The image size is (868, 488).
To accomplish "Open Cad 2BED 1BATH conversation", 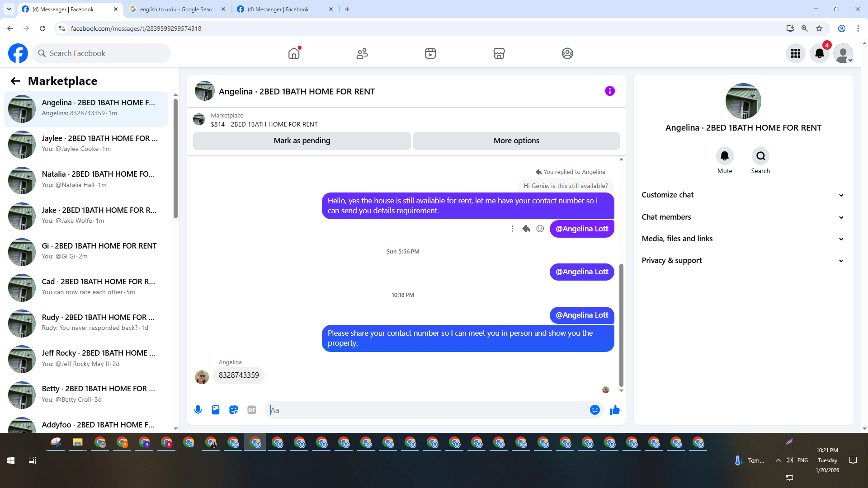I will [86, 287].
